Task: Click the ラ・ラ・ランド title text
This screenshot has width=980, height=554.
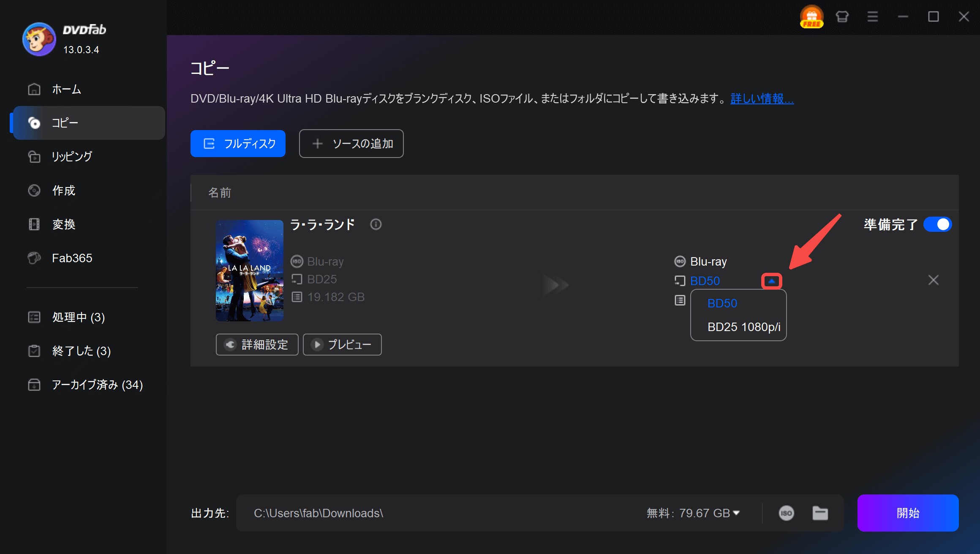Action: (x=322, y=224)
